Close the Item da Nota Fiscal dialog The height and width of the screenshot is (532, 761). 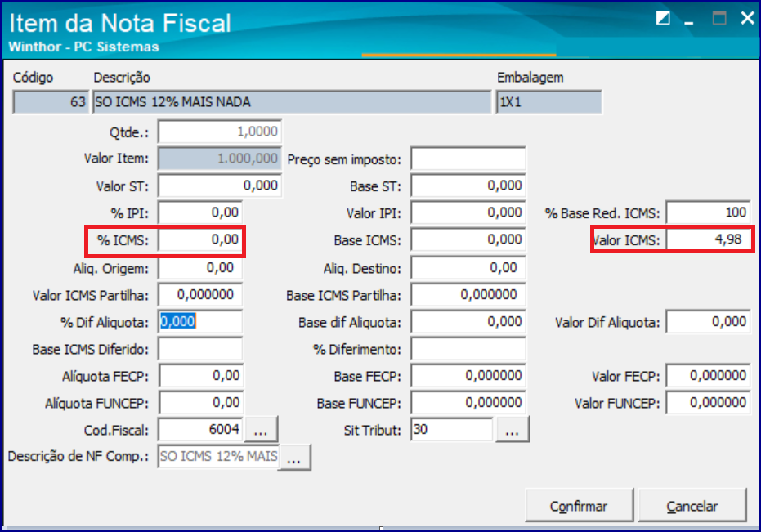click(x=747, y=18)
